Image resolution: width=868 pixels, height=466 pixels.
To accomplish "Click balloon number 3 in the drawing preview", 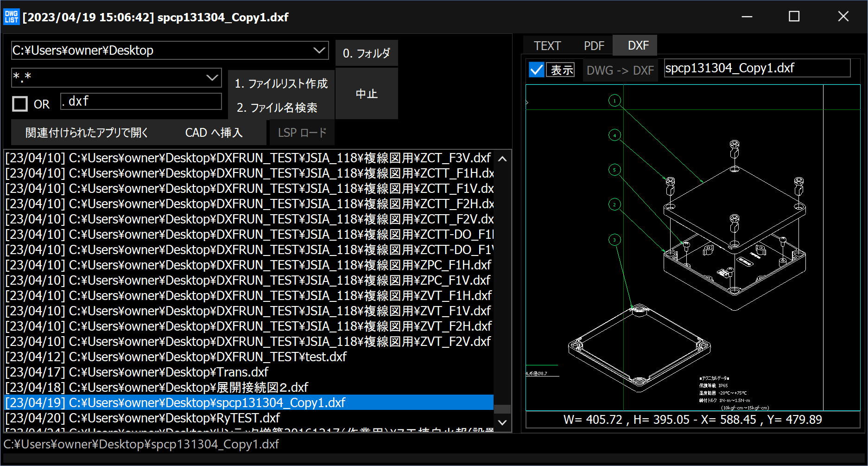I will 615,240.
